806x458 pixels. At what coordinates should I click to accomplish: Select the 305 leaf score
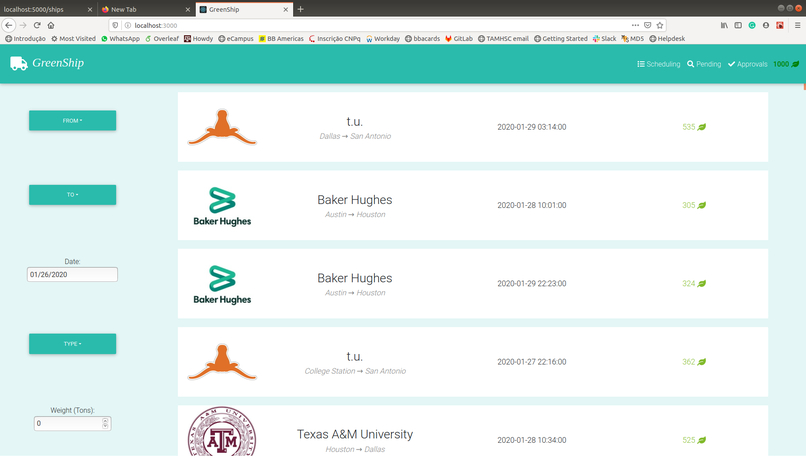694,205
